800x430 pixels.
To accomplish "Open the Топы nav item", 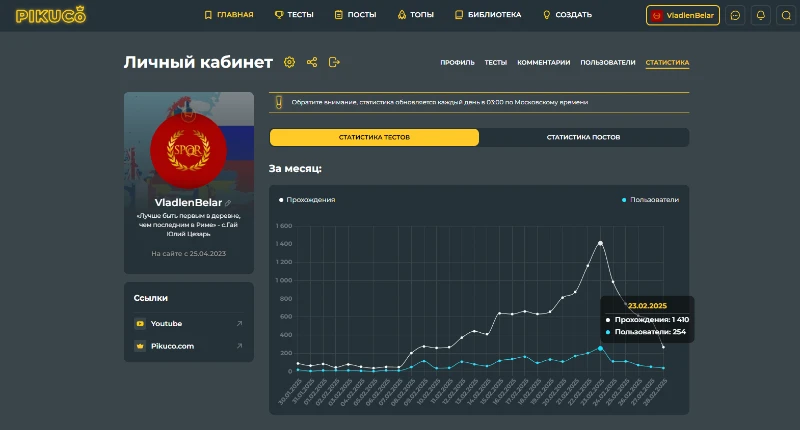I will pyautogui.click(x=415, y=15).
